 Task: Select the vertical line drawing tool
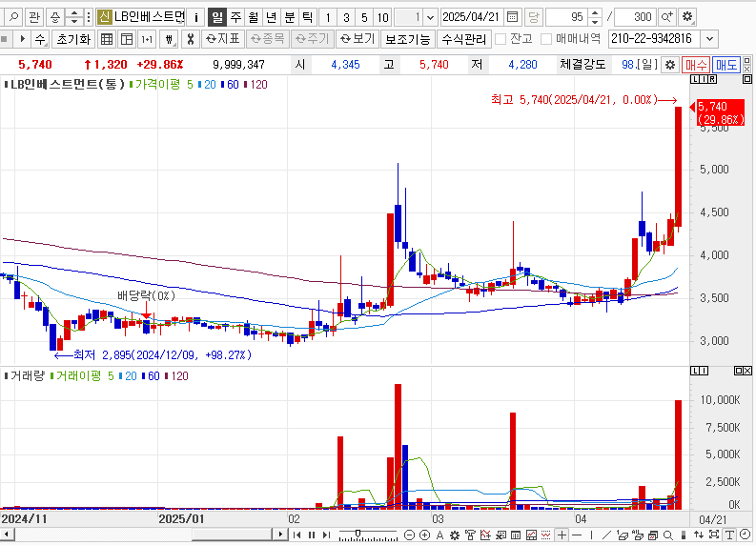pyautogui.click(x=592, y=535)
